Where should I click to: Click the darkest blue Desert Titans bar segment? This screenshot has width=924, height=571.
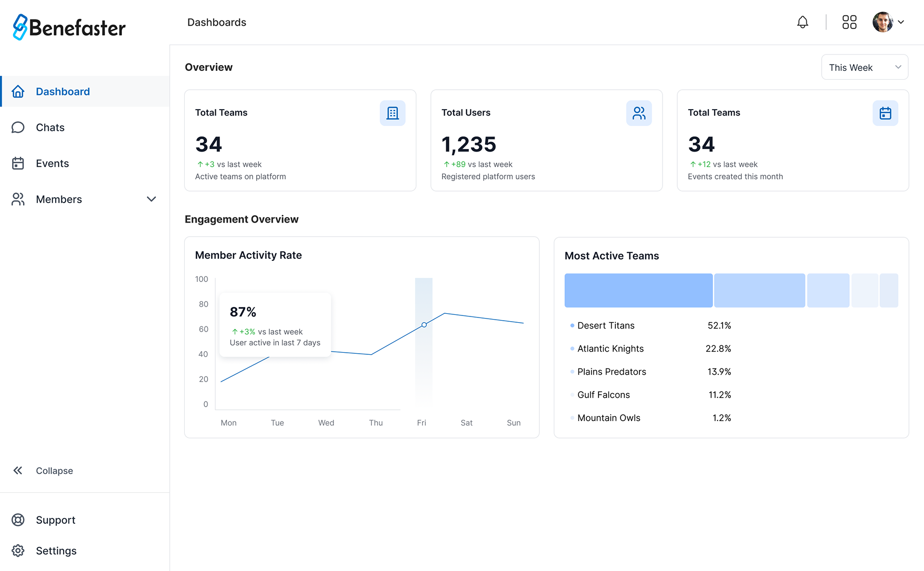tap(638, 290)
